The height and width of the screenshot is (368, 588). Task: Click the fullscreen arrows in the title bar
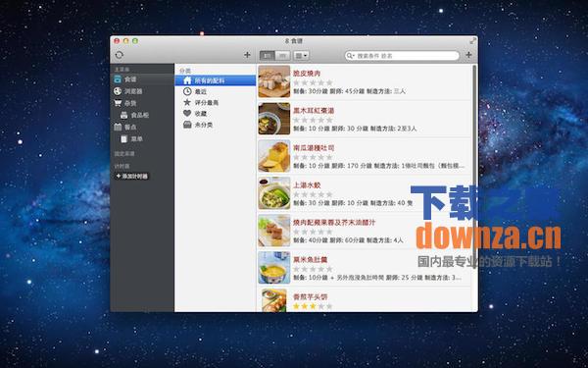[473, 40]
